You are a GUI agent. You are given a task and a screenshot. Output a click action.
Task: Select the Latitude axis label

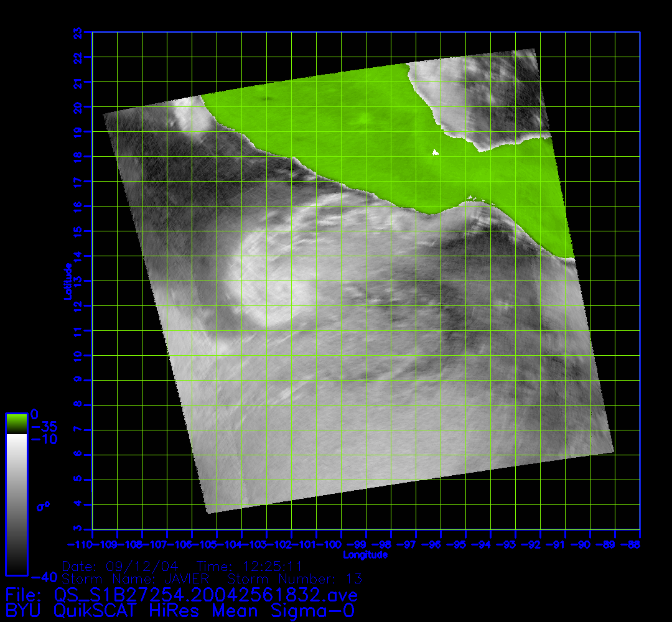tap(67, 281)
